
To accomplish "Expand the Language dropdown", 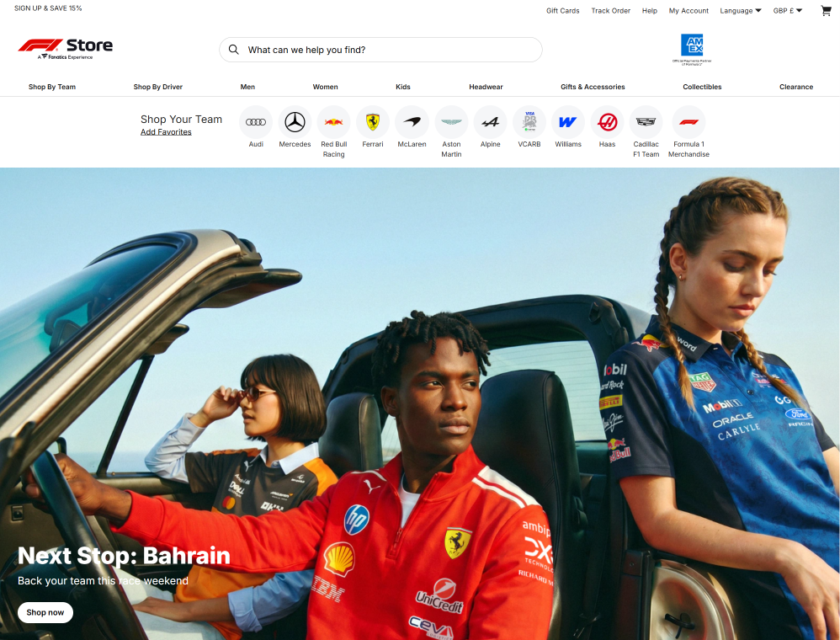I will point(741,11).
